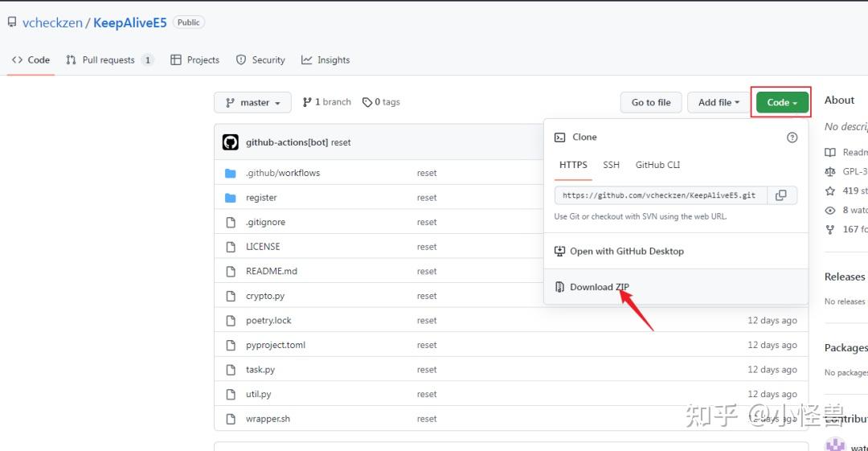This screenshot has height=451, width=868.
Task: Click the Clone help question mark icon
Action: click(x=792, y=137)
